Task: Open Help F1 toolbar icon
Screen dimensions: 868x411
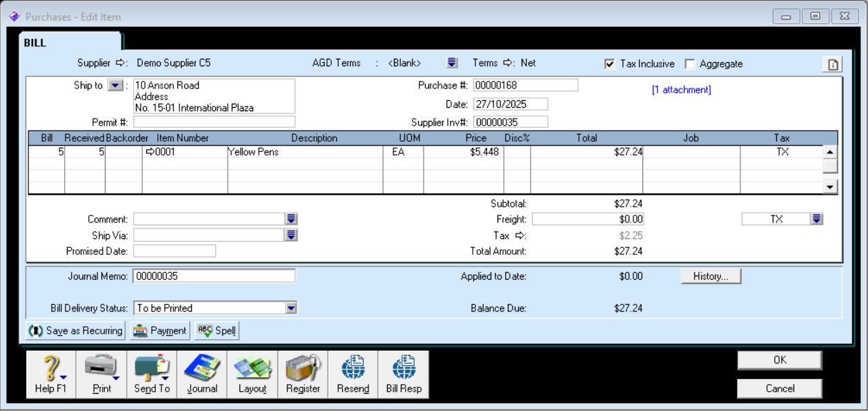Action: 51,375
